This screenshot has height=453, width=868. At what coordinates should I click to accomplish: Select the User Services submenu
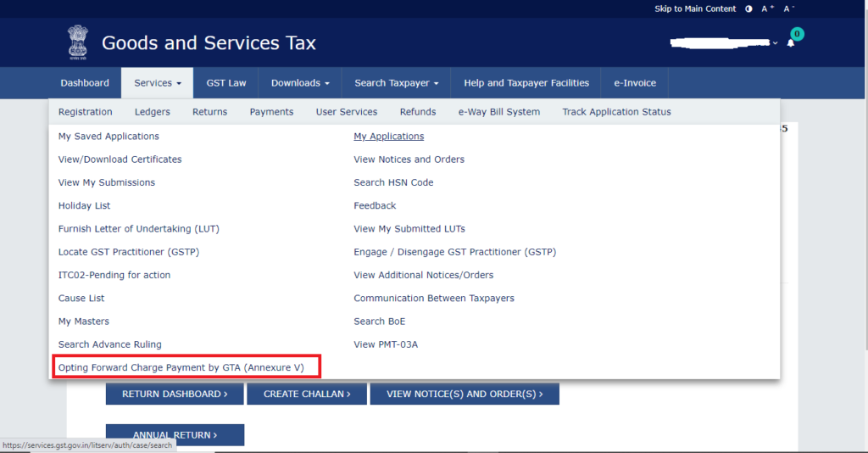pos(347,112)
